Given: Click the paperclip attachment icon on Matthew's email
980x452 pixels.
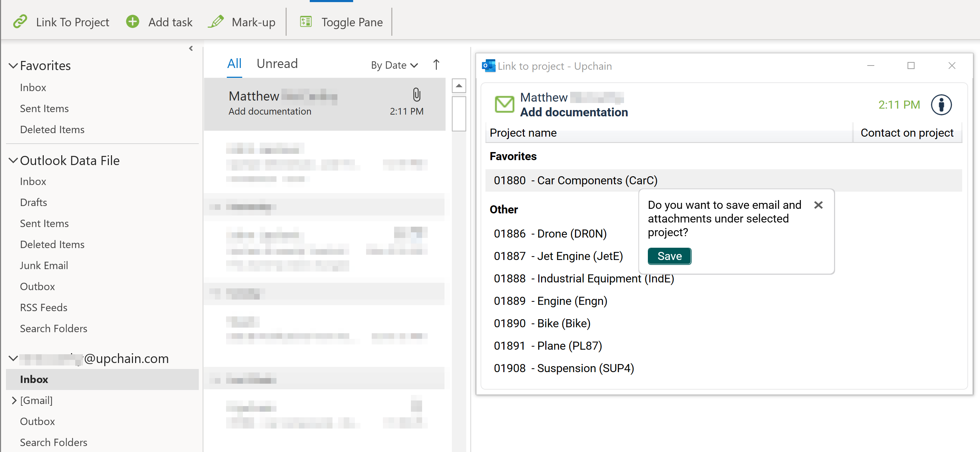Looking at the screenshot, I should click(x=416, y=95).
